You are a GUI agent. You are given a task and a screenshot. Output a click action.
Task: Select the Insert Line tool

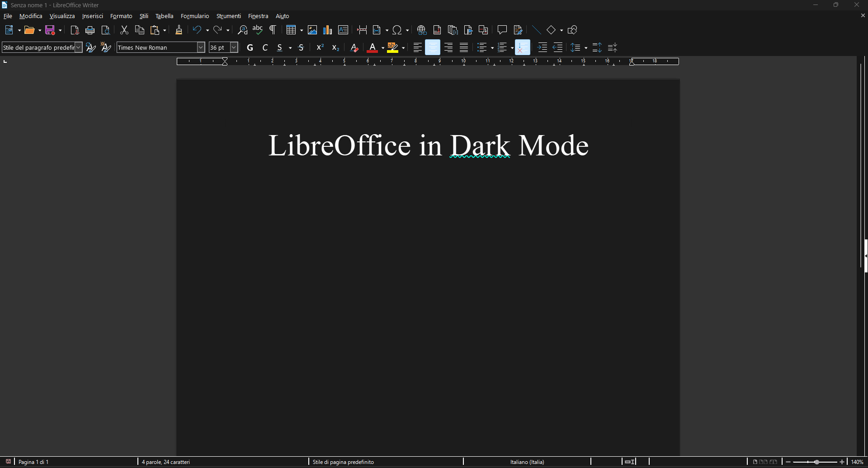(x=537, y=30)
